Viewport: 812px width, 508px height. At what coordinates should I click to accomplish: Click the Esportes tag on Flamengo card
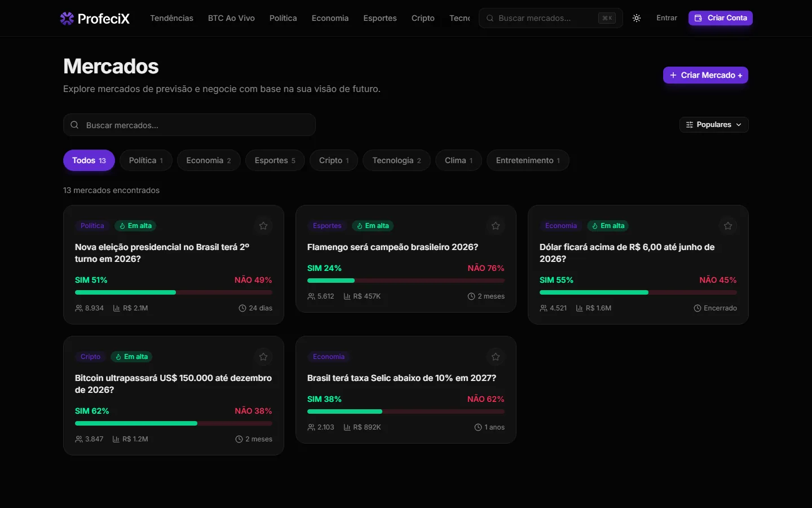click(327, 226)
